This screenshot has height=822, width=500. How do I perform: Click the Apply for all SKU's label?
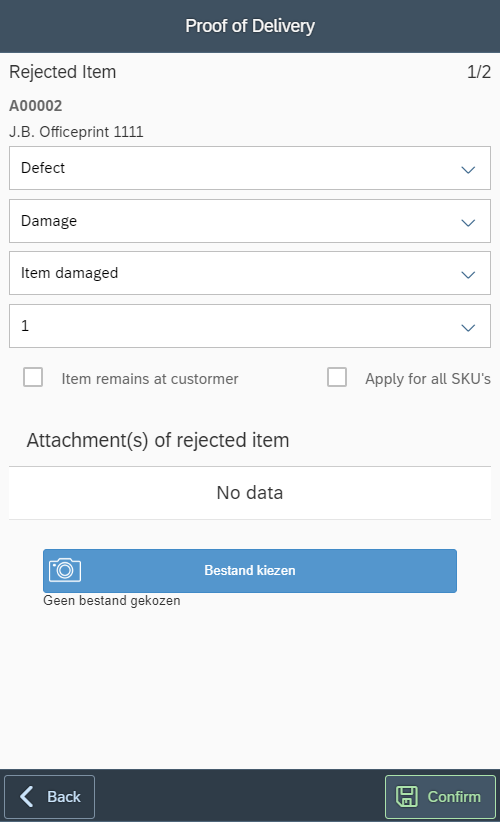coord(428,378)
